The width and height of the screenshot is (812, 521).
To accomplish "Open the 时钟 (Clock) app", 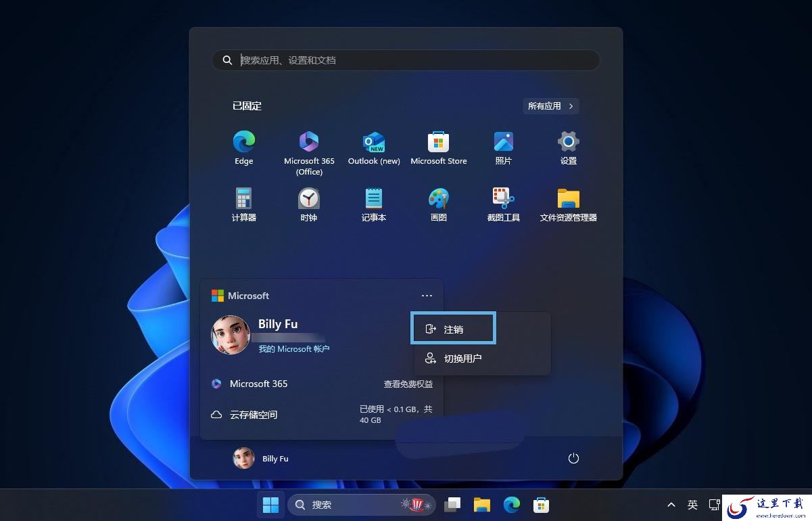I will pos(309,204).
